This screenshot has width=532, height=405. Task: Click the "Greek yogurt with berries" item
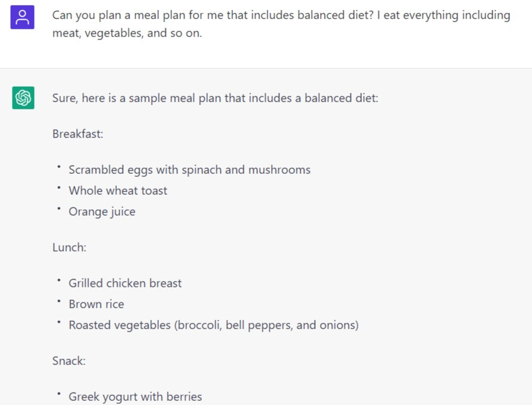135,397
